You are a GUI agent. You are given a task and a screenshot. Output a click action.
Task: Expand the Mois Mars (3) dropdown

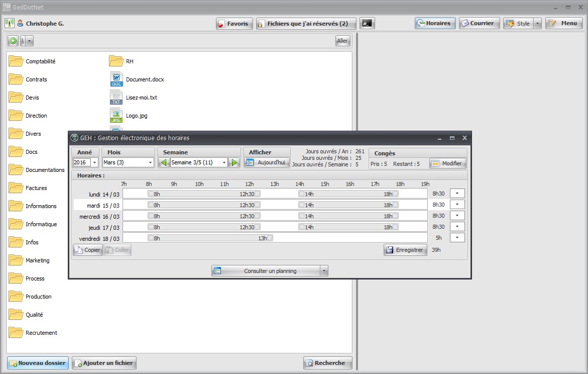(x=128, y=162)
